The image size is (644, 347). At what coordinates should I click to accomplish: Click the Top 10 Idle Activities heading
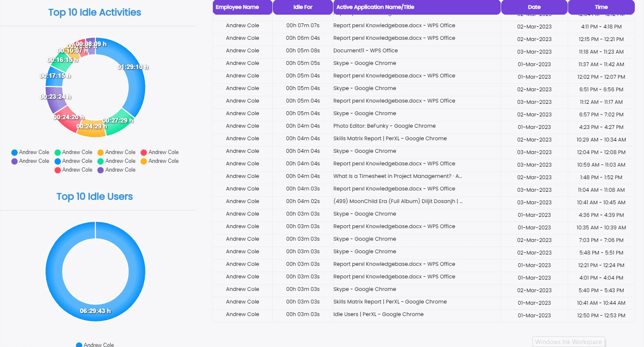click(95, 13)
